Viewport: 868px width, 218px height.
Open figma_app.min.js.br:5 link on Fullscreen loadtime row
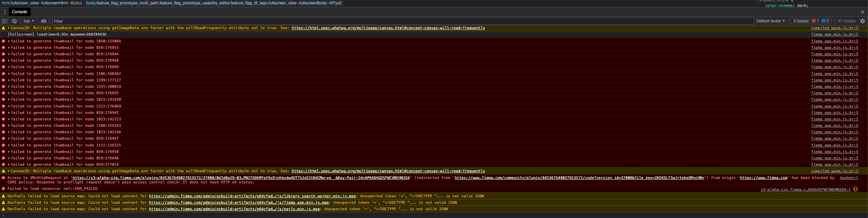pyautogui.click(x=834, y=35)
